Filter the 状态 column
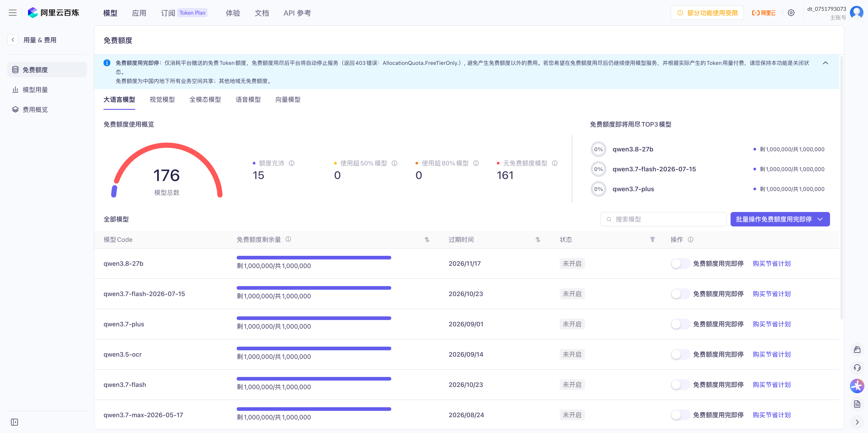 (x=652, y=240)
